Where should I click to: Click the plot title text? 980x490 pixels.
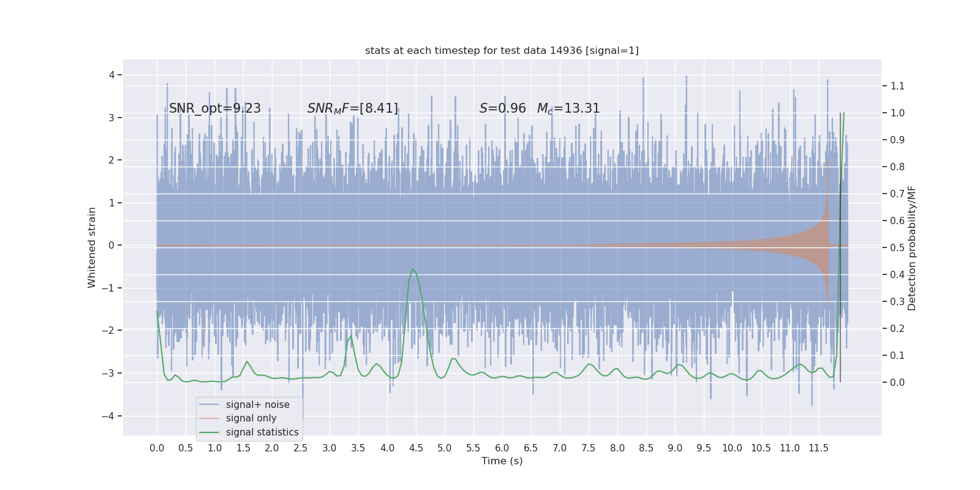502,51
